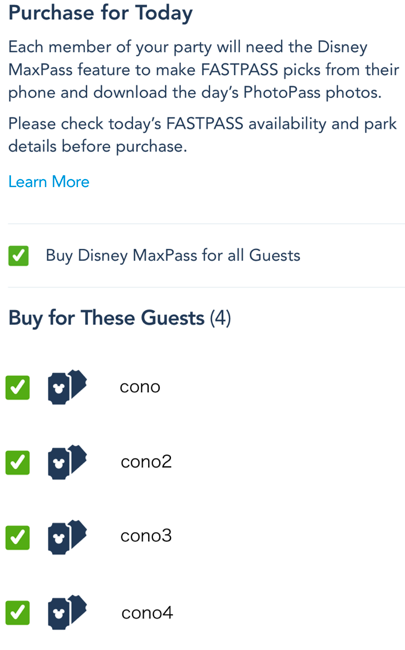Tap the Buy for These Guests heading
Image resolution: width=405 pixels, height=650 pixels.
(x=107, y=318)
